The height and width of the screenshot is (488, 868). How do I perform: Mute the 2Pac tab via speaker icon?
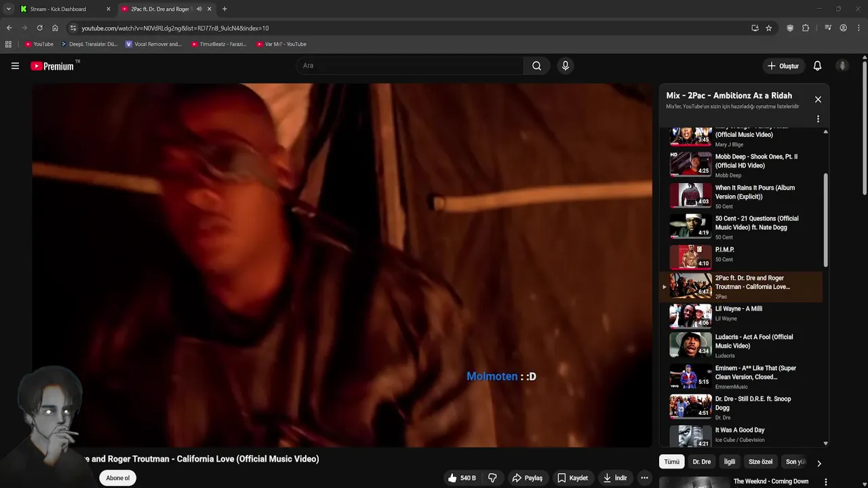tap(199, 9)
